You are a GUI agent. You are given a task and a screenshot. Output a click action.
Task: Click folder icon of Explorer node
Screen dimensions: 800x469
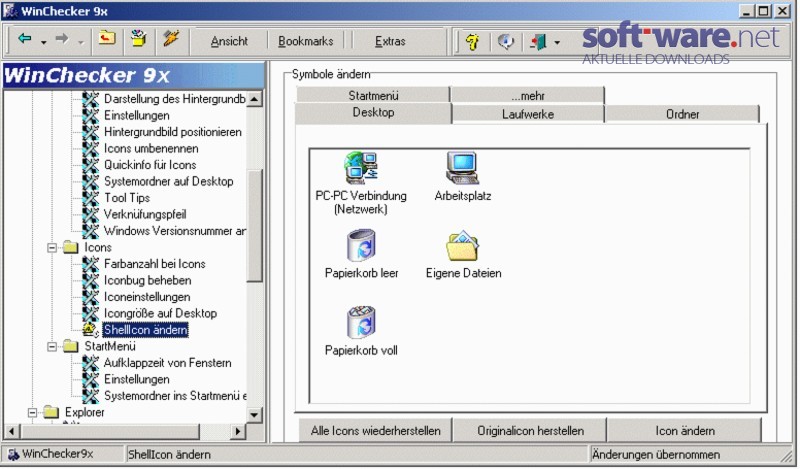coord(51,412)
